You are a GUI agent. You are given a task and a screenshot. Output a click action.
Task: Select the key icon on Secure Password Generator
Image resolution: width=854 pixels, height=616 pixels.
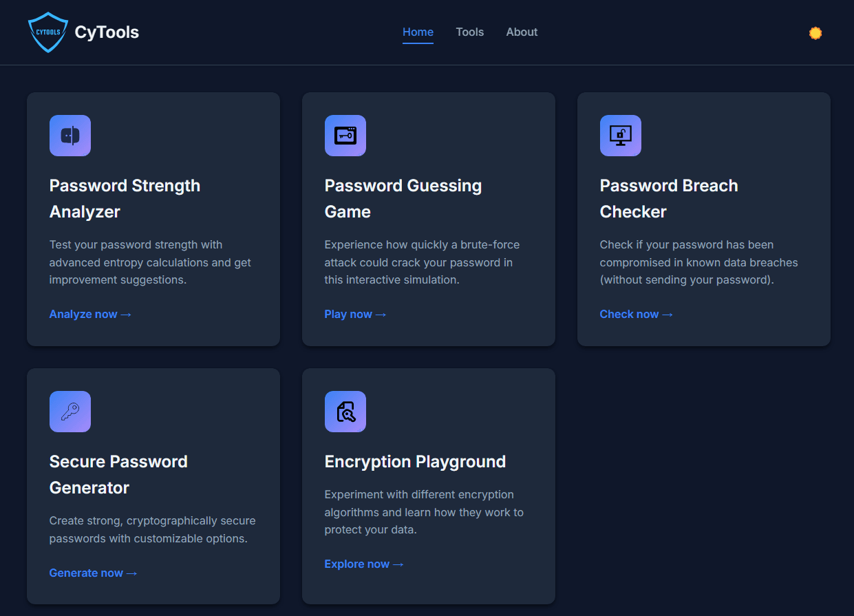(x=70, y=411)
